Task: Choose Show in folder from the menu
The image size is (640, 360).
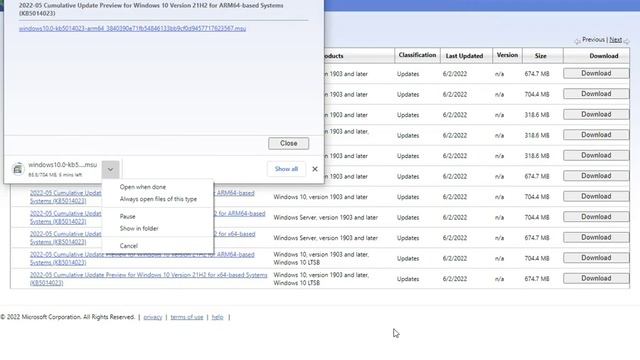Action: pyautogui.click(x=139, y=229)
